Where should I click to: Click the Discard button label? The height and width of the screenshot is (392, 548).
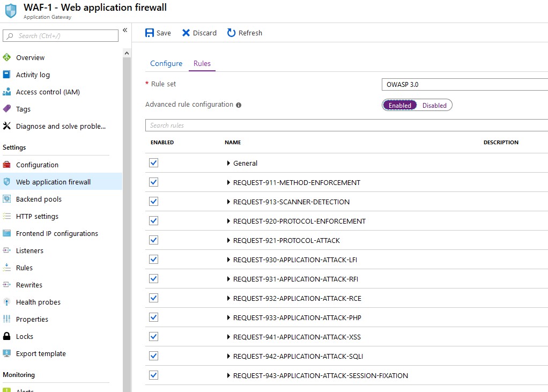[205, 33]
